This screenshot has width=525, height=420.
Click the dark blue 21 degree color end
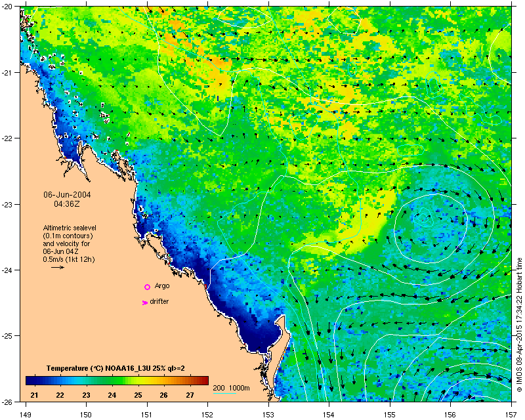coord(31,381)
